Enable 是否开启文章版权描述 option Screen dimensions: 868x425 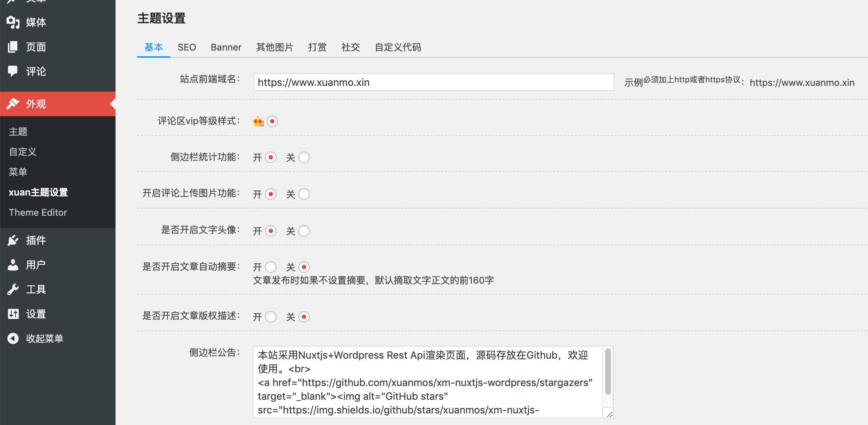pos(271,316)
